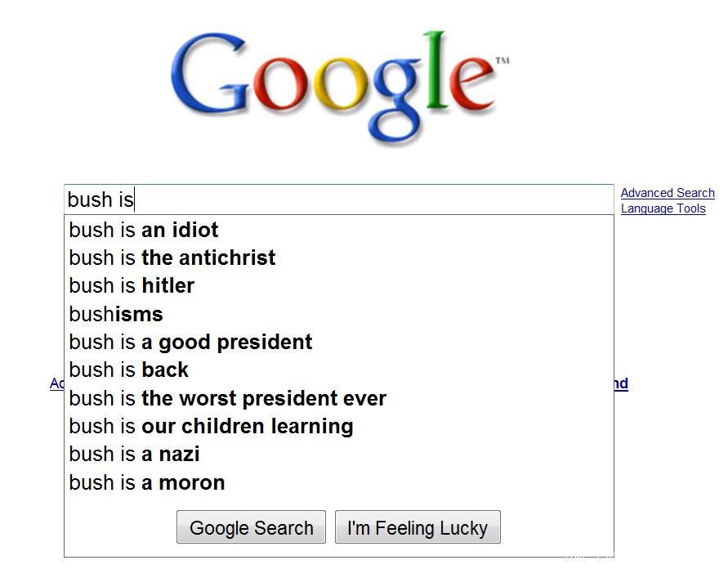Click the Google logo

pyautogui.click(x=339, y=86)
